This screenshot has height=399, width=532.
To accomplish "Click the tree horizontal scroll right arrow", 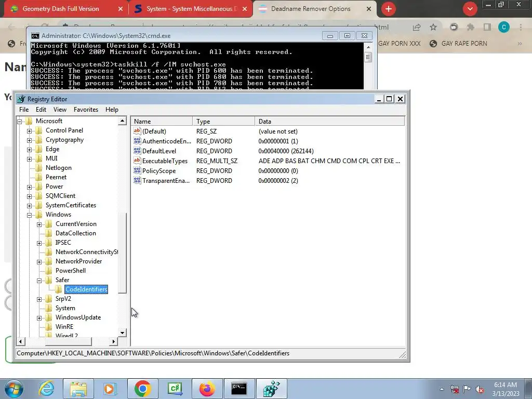I will click(x=113, y=341).
